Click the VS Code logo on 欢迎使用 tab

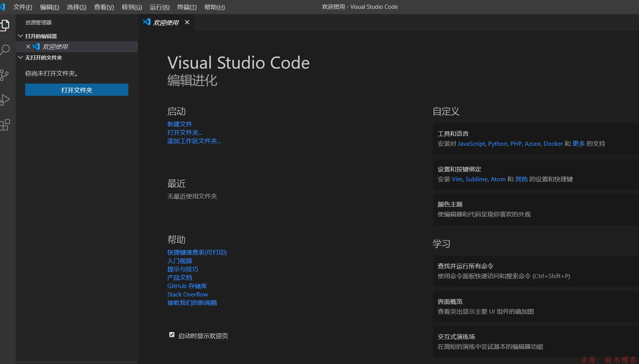coord(147,22)
